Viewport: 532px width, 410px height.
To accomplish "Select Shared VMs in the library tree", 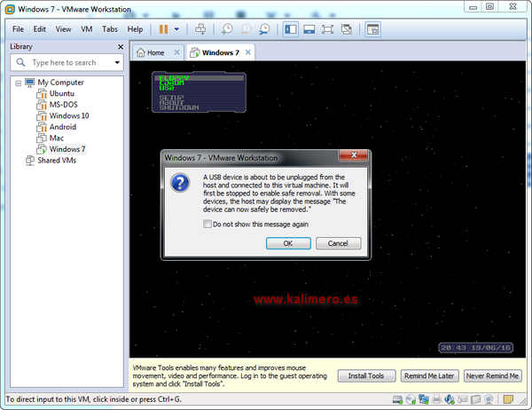I will coord(57,161).
